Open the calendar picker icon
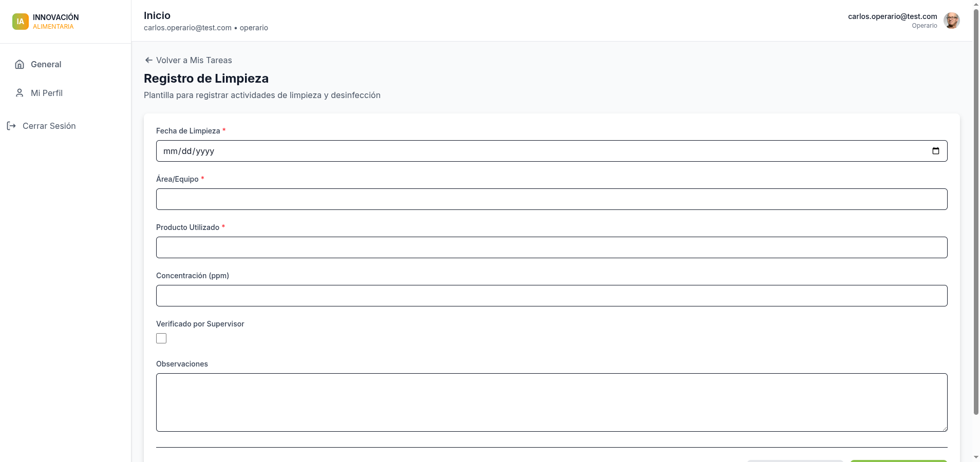Viewport: 980px width, 462px height. tap(935, 151)
